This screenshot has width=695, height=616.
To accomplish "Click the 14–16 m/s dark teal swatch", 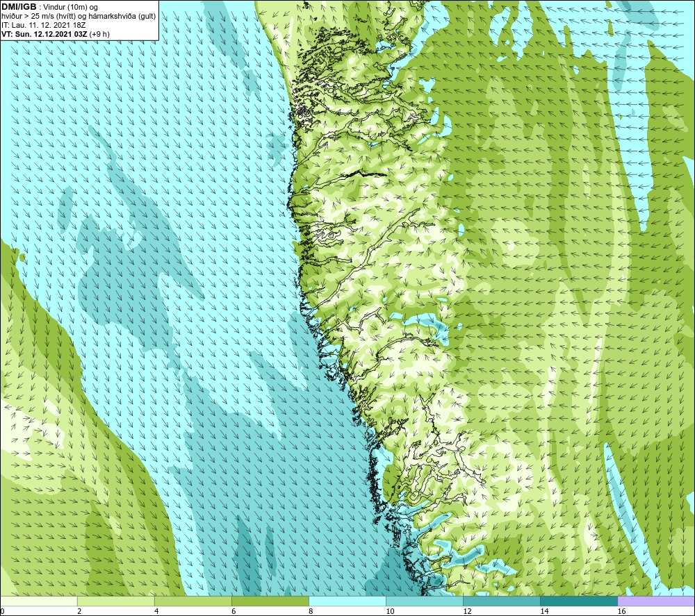I will [x=578, y=601].
